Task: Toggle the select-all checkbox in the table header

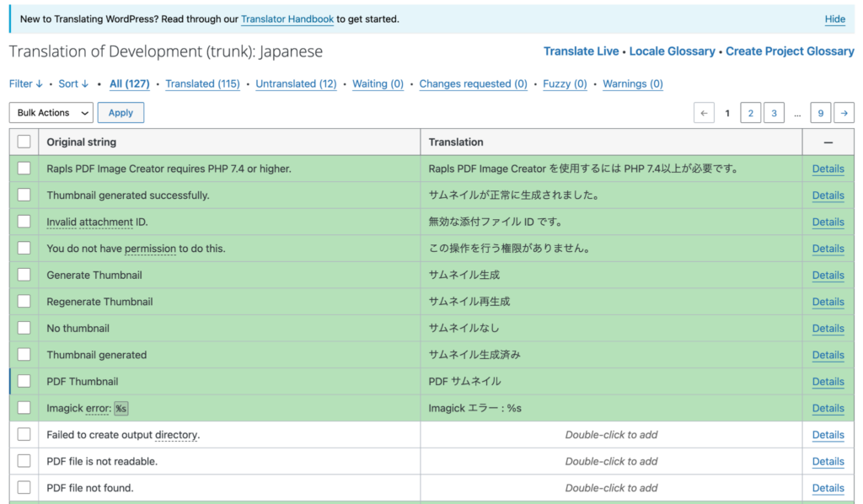Action: (24, 142)
